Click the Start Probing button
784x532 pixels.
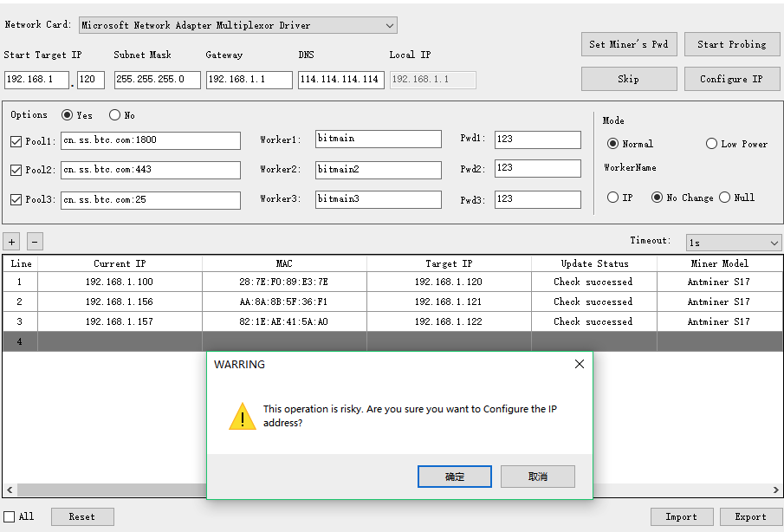coord(732,44)
